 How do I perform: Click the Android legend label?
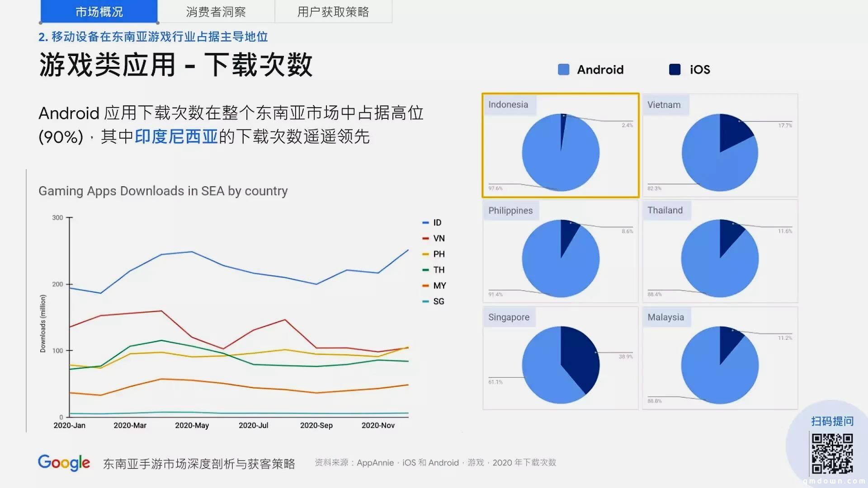[600, 70]
